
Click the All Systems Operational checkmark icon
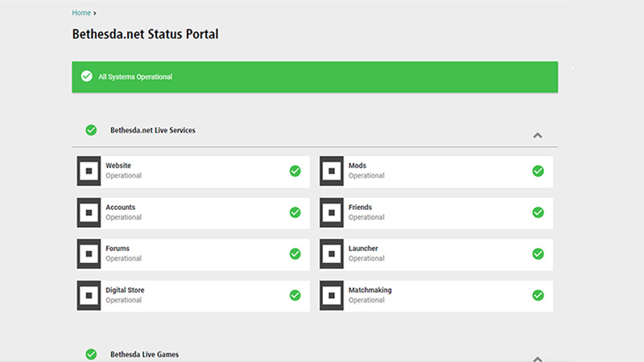[87, 76]
